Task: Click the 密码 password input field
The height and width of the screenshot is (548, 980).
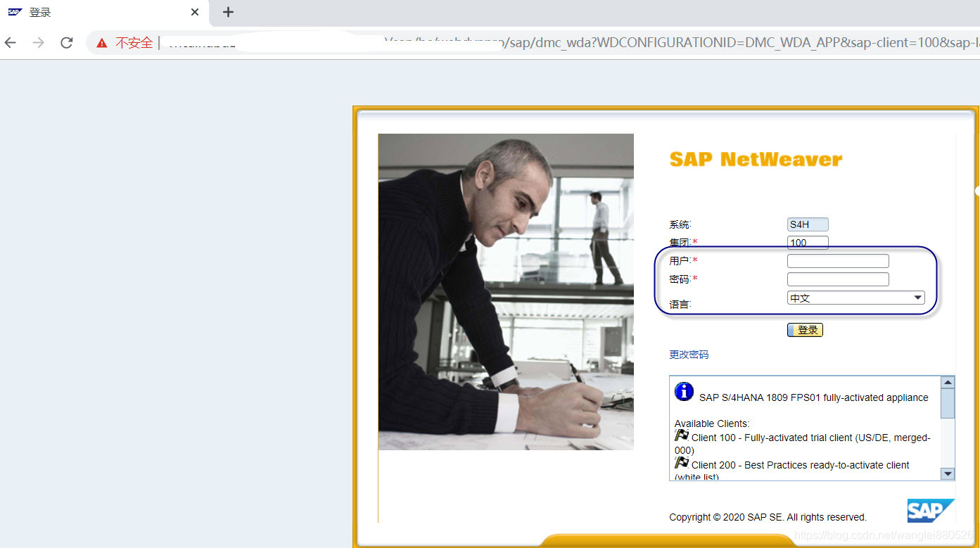Action: 838,279
